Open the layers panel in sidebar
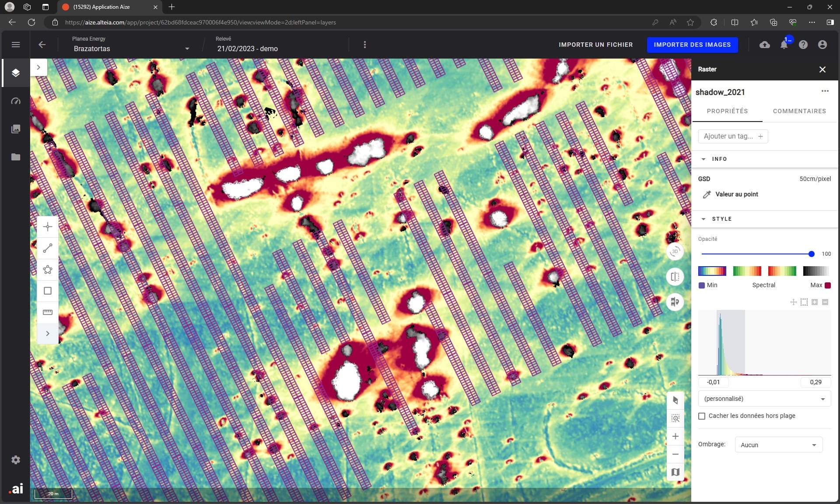Screen dimensions: 840x504 (x=16, y=73)
